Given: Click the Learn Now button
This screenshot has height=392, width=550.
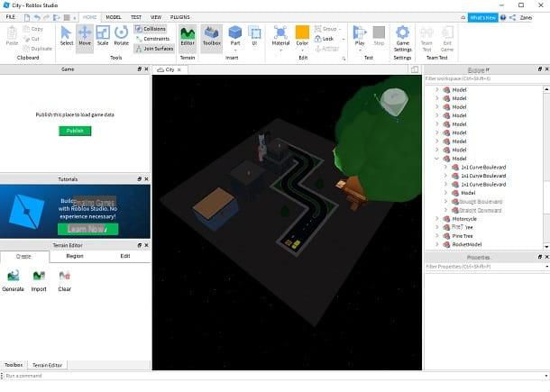Looking at the screenshot, I should tap(87, 229).
